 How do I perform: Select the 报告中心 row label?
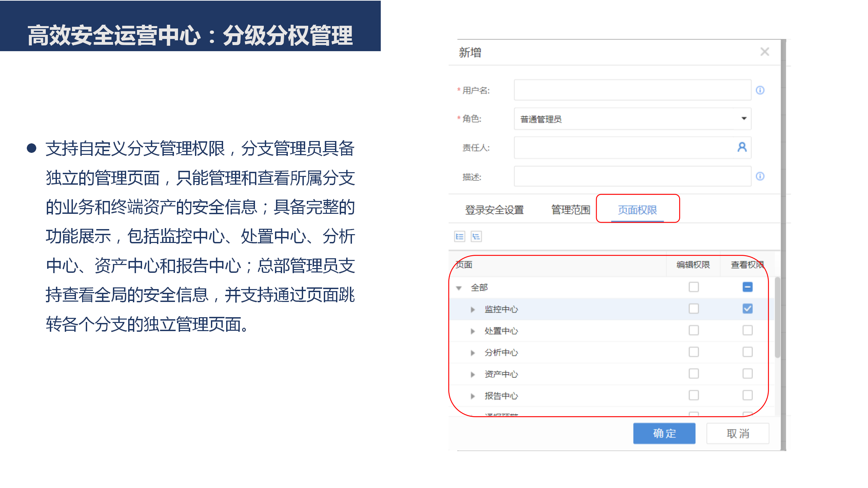[501, 396]
